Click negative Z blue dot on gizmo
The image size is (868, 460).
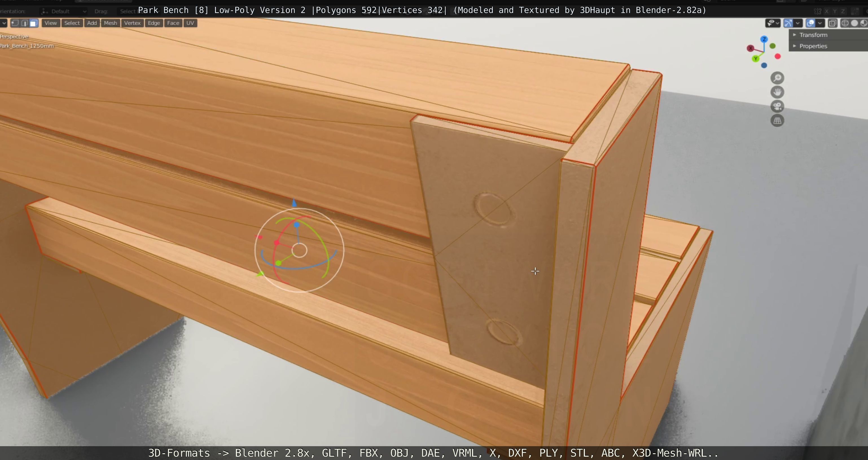(x=764, y=65)
